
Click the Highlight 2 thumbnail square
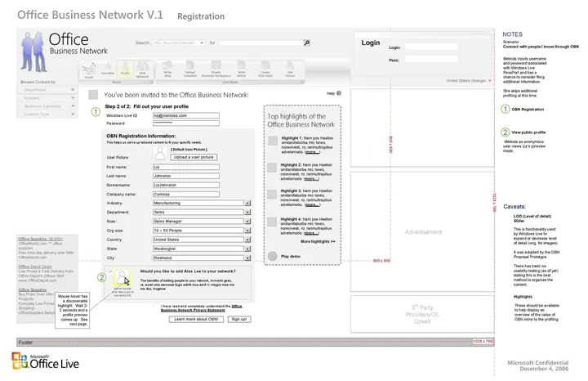272,168
